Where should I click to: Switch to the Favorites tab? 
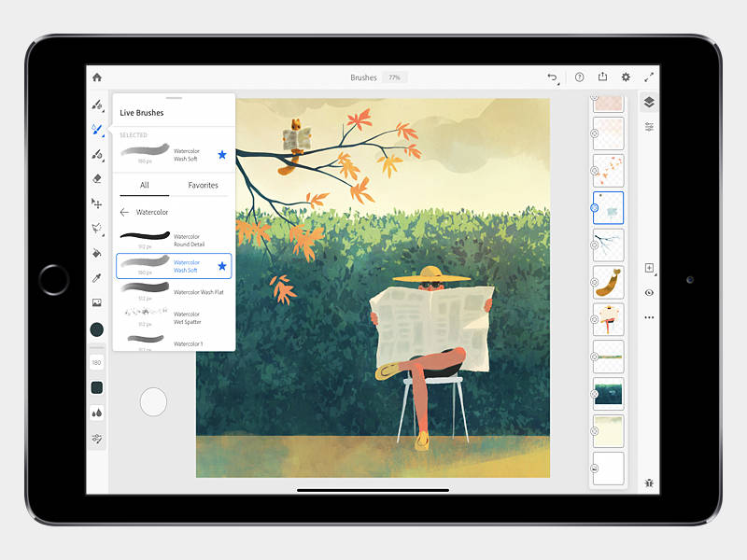tap(203, 186)
